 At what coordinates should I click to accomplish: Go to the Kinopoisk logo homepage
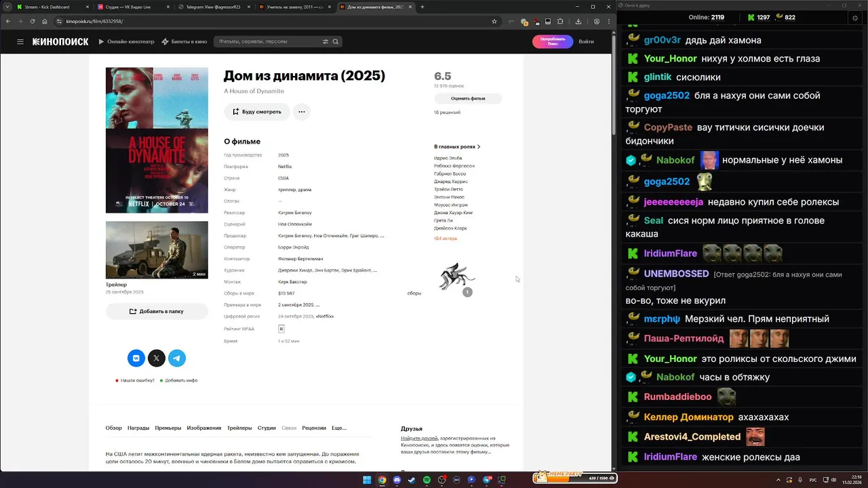[60, 41]
